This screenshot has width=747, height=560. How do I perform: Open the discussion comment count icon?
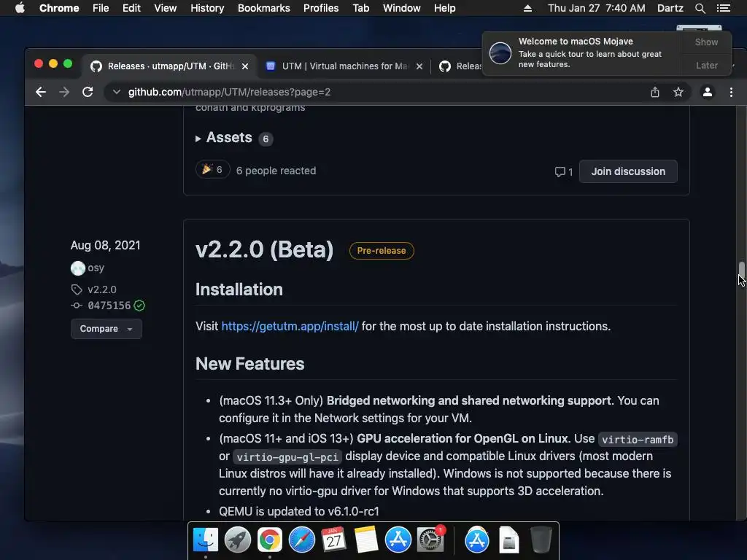click(x=564, y=172)
